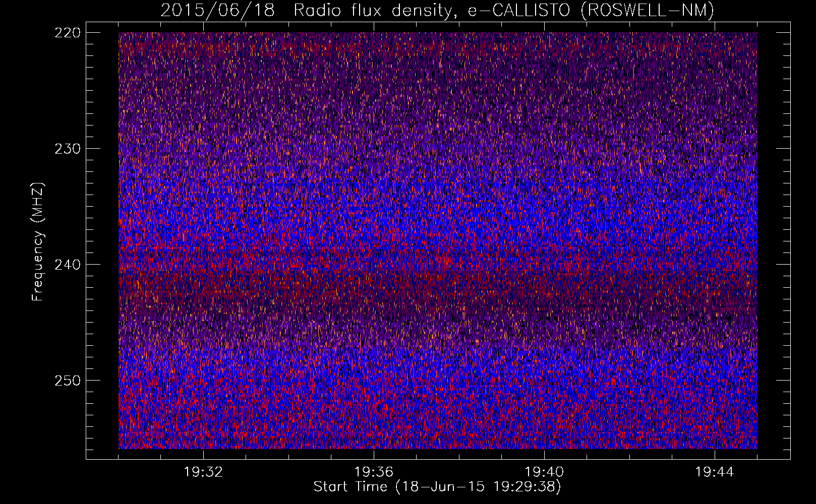Click the 19:32 time tick label
The height and width of the screenshot is (504, 816).
203,472
